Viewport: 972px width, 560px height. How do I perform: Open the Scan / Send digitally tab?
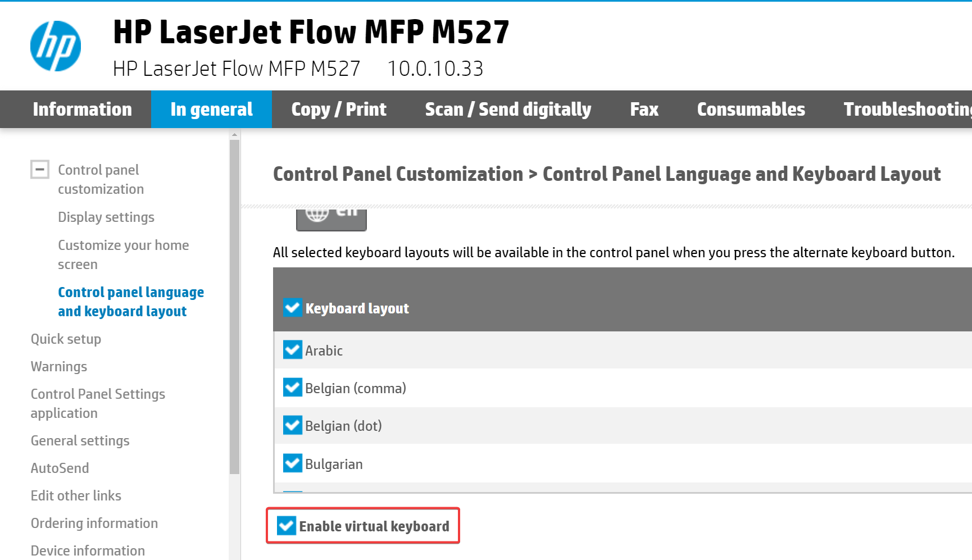[x=508, y=109]
